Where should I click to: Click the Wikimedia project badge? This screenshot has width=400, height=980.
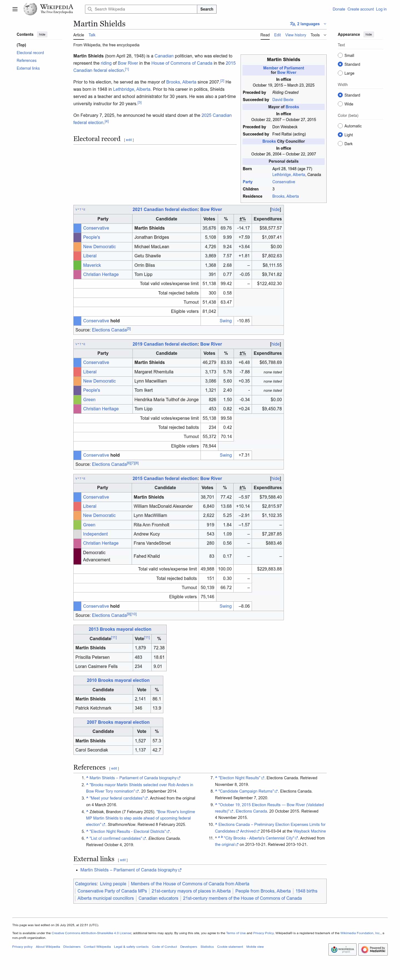[x=342, y=949]
